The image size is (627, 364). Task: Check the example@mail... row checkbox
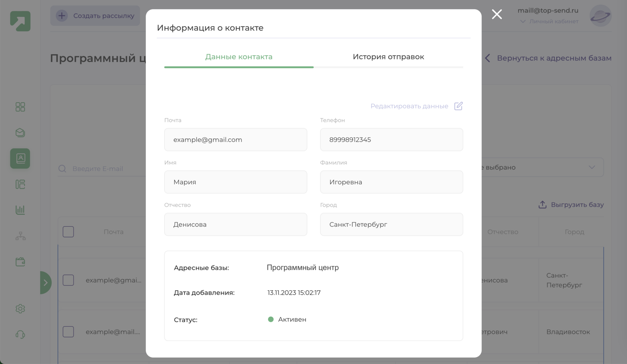point(68,332)
